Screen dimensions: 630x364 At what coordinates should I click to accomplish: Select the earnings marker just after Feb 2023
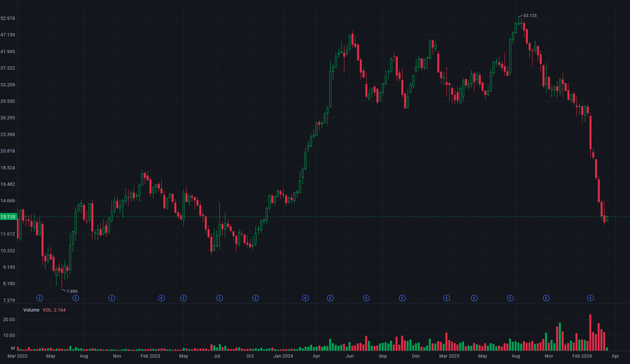162,298
